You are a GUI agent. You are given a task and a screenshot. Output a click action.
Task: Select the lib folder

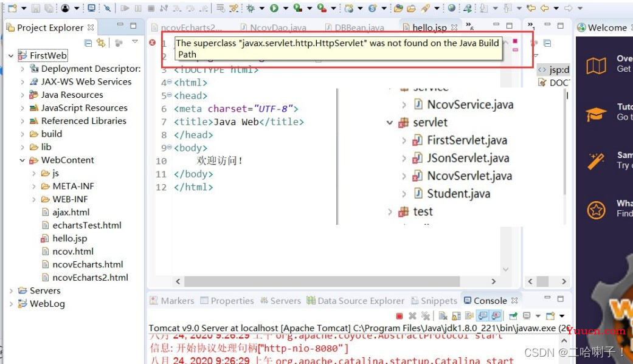tap(40, 147)
